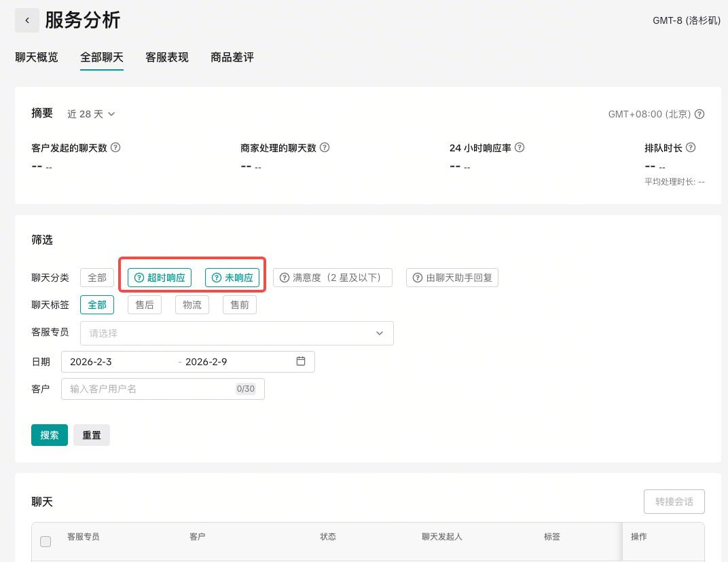
Task: Switch to the 聊天概览 tab
Action: [x=37, y=58]
